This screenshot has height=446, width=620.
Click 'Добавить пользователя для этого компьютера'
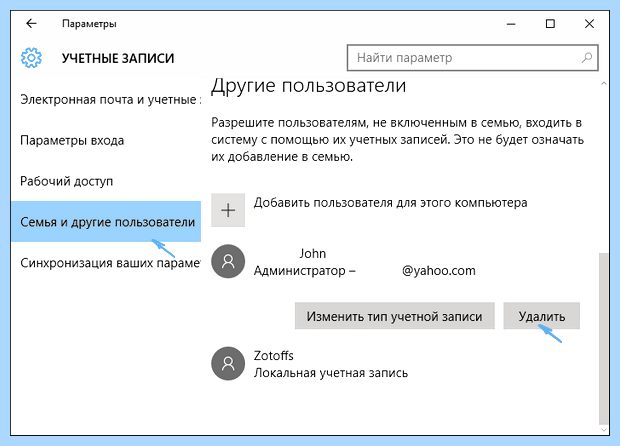pos(390,203)
